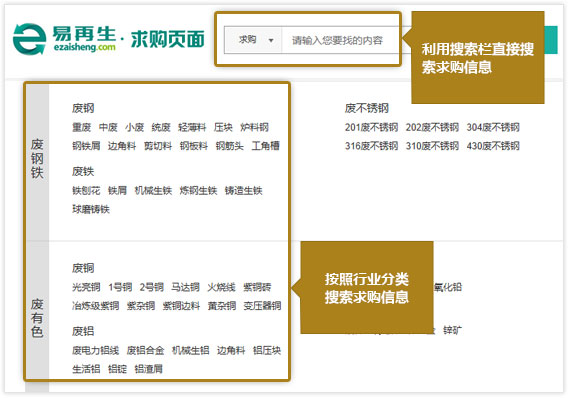Click the 310废不锈钢 link
The image size is (569, 398).
(433, 146)
